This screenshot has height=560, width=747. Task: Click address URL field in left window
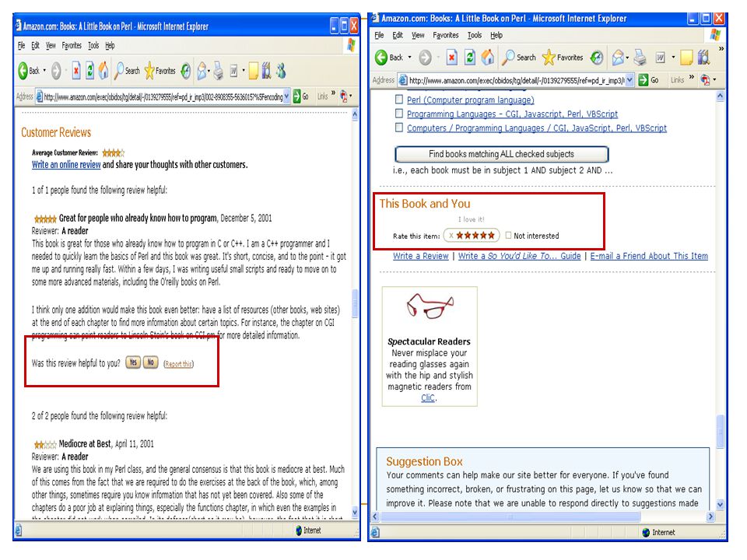point(163,96)
